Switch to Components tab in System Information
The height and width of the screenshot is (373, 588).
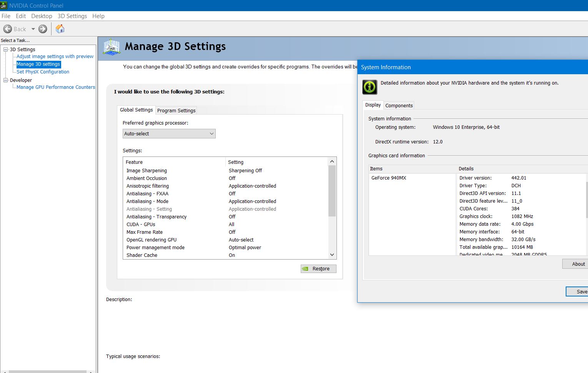(x=399, y=106)
